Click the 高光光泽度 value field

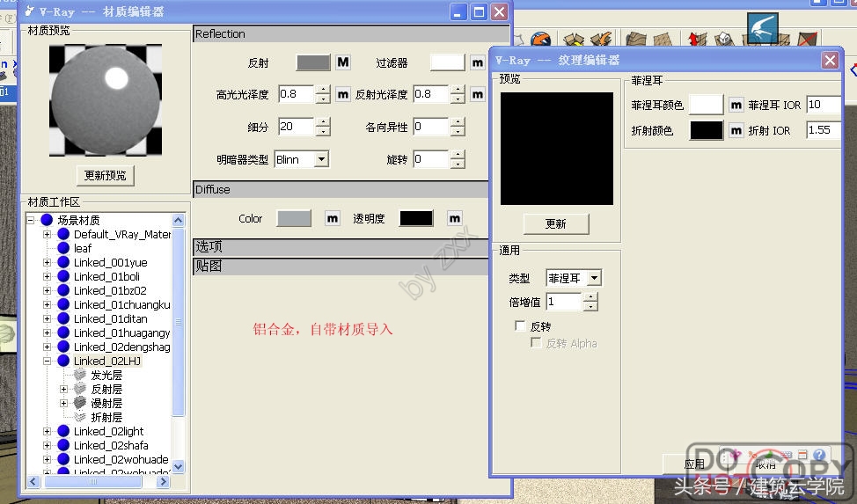(x=297, y=94)
